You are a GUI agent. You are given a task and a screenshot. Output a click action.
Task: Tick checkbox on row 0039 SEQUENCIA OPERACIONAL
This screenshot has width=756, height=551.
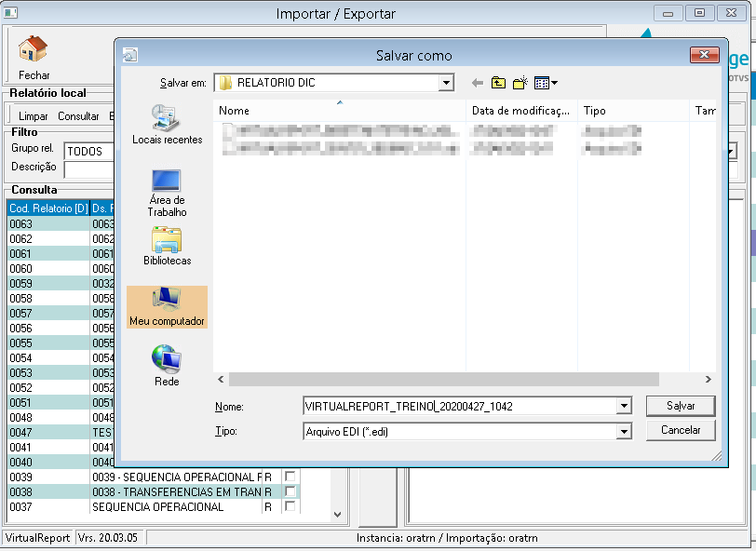290,477
